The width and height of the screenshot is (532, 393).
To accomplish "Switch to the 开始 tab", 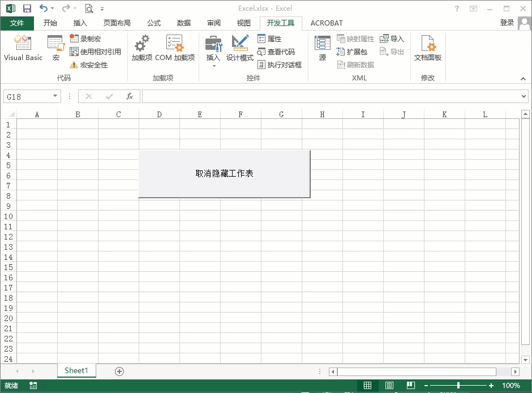I will (x=50, y=23).
